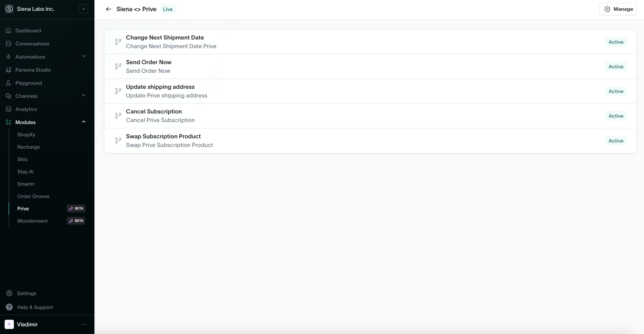Click the Automations lightning icon
The height and width of the screenshot is (334, 644).
(x=8, y=57)
